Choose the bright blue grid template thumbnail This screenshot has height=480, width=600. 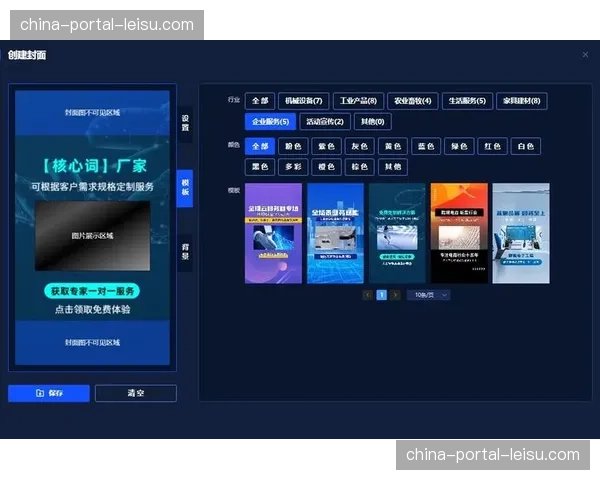click(335, 233)
